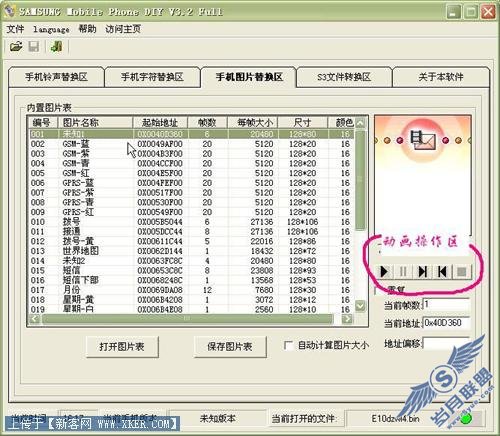Image resolution: width=500 pixels, height=436 pixels.
Task: Select row 011 接通
Action: pos(191,231)
